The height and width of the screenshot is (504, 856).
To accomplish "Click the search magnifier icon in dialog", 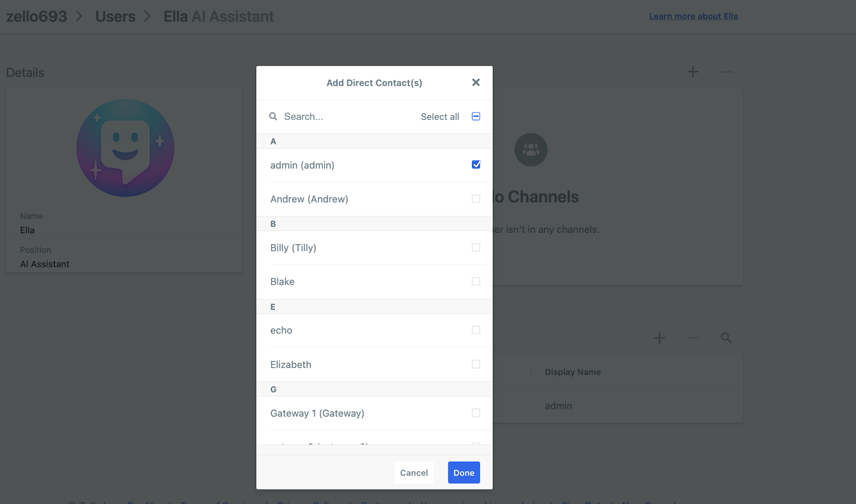I will point(273,116).
